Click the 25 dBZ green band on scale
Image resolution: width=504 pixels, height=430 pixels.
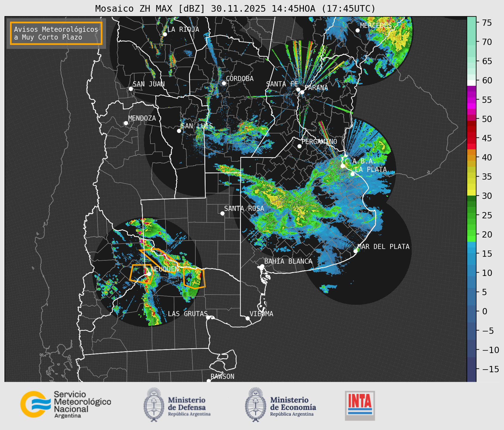click(471, 215)
